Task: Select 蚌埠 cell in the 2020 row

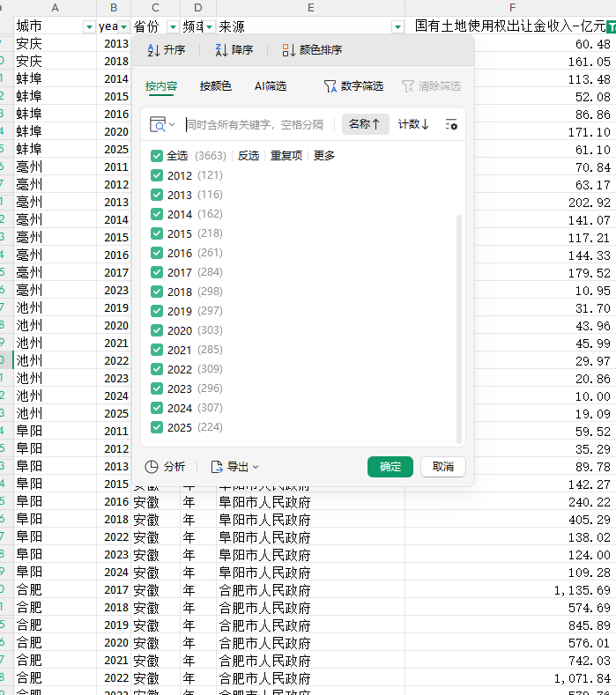Action: (x=55, y=131)
